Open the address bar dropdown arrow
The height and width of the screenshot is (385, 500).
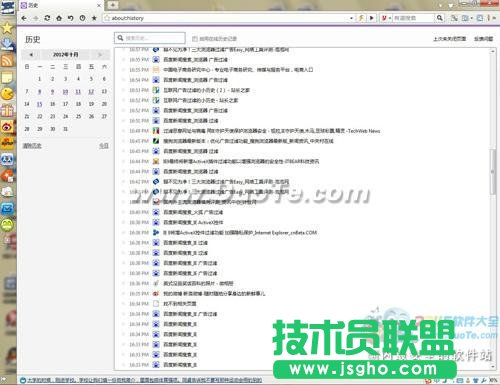point(352,18)
